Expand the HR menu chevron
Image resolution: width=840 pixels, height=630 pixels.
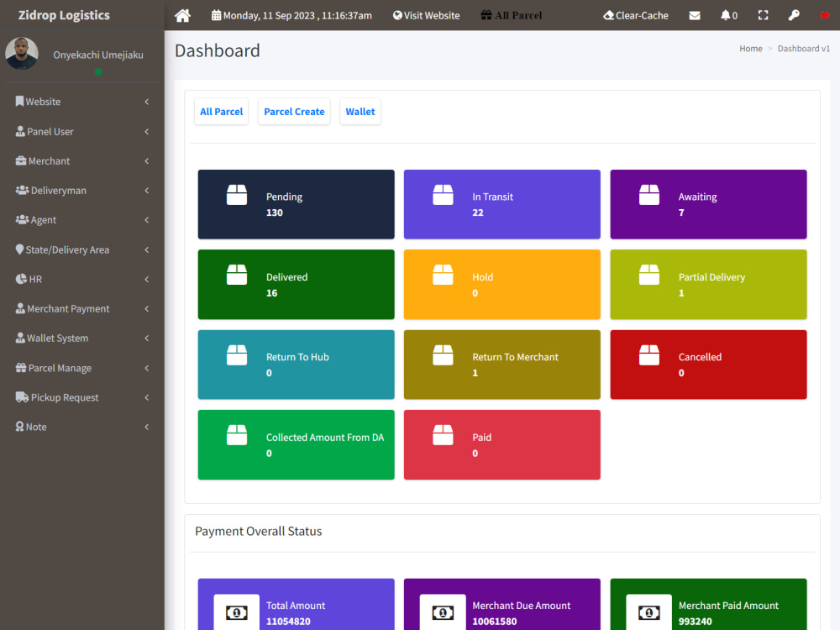(x=147, y=279)
